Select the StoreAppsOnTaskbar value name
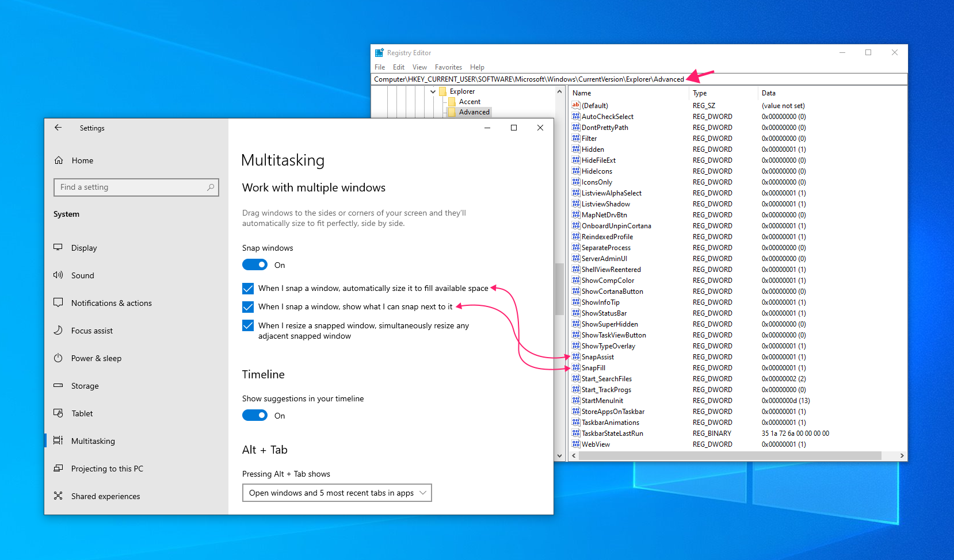The width and height of the screenshot is (954, 560). click(613, 411)
